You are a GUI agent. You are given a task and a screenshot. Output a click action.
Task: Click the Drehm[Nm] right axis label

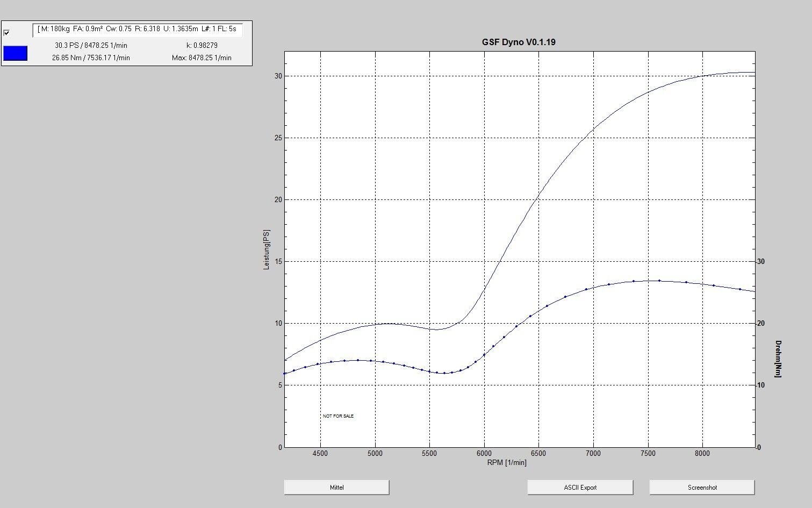[x=778, y=359]
